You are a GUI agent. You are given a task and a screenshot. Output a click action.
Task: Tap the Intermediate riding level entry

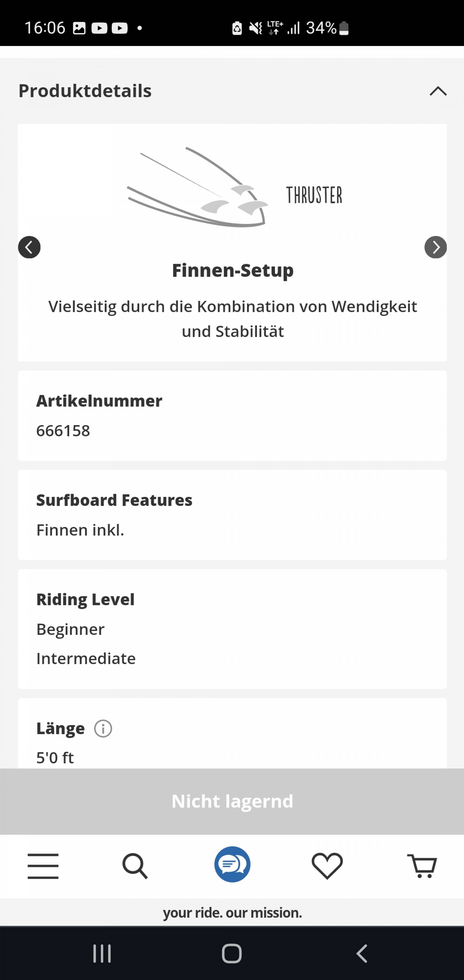(86, 659)
